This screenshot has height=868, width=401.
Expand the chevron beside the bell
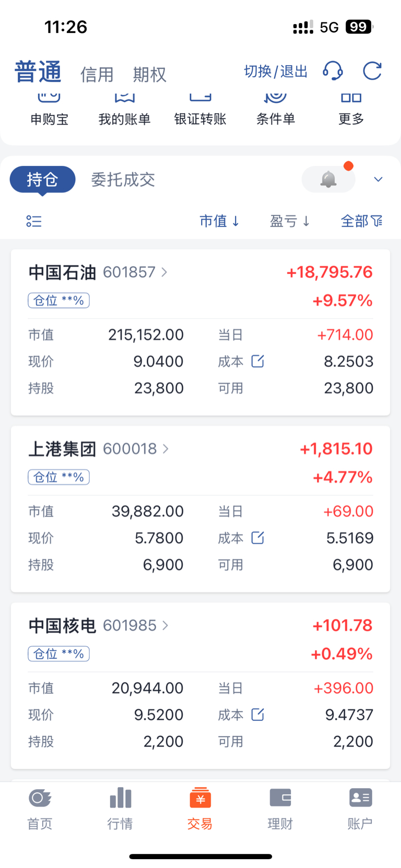point(379,180)
